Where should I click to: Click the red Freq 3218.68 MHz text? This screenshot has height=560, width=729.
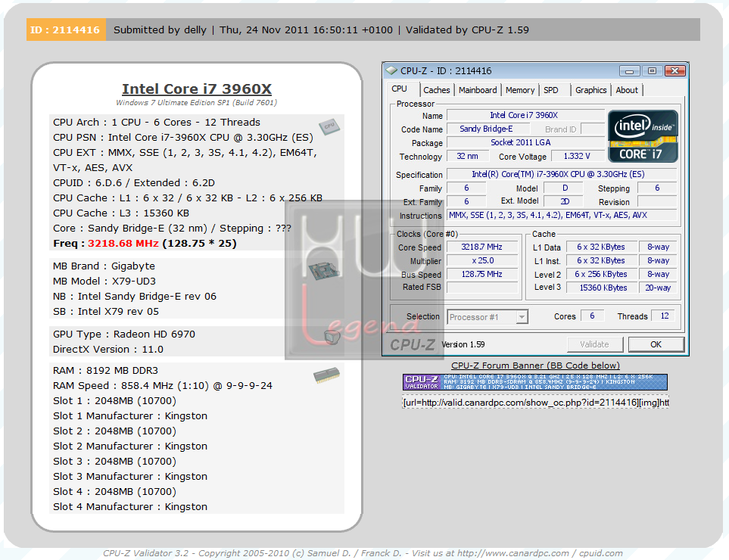click(x=123, y=244)
